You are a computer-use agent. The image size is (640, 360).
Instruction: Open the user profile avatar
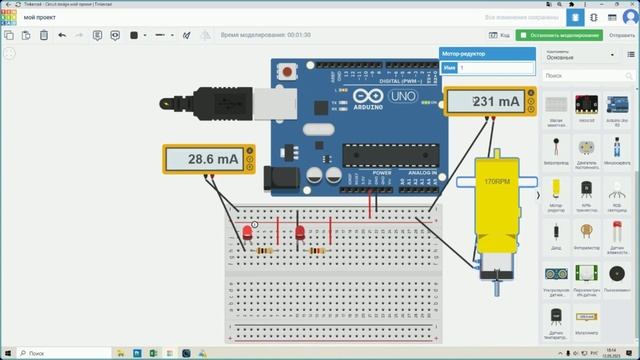coord(631,18)
